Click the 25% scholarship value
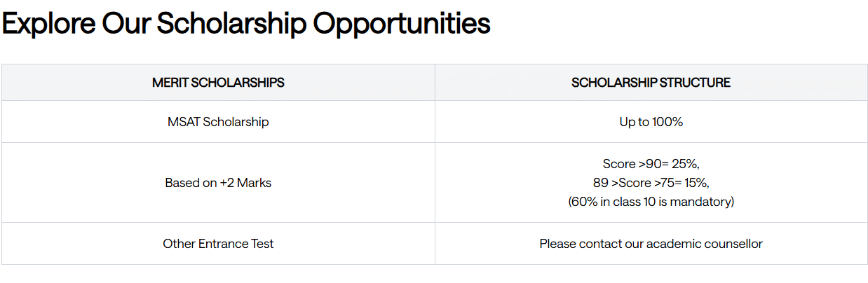 [x=684, y=164]
